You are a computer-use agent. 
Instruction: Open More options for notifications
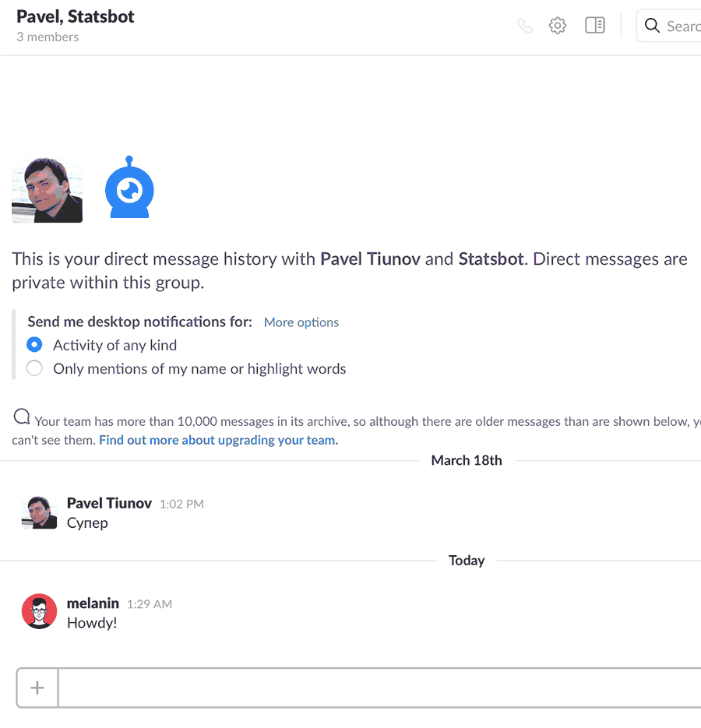tap(301, 322)
